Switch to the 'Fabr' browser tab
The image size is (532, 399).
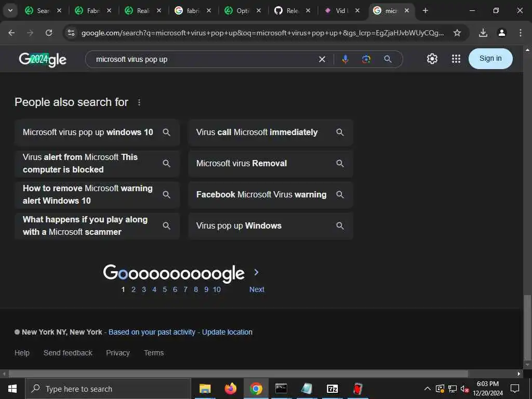[x=93, y=10]
